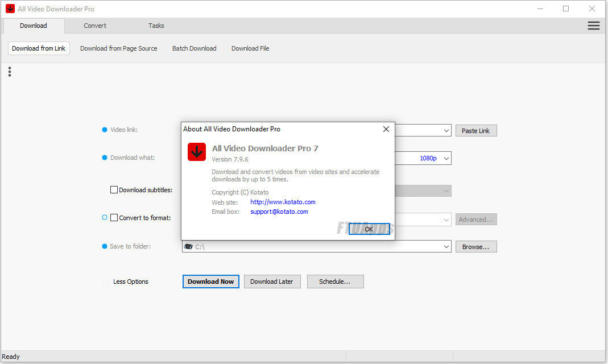Open the Schedule... button
Screen dimensions: 608x364
coord(335,282)
